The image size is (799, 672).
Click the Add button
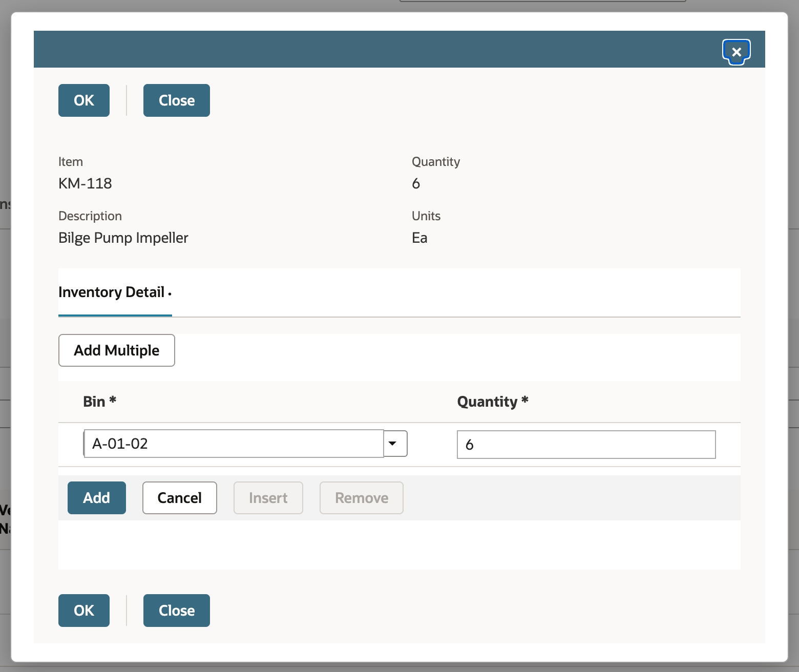[x=97, y=498]
